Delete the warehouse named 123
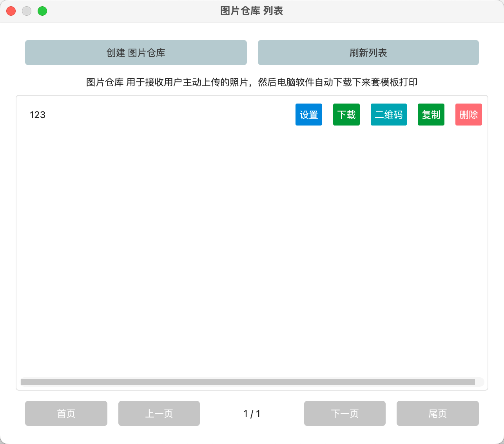504x444 pixels. coord(468,115)
